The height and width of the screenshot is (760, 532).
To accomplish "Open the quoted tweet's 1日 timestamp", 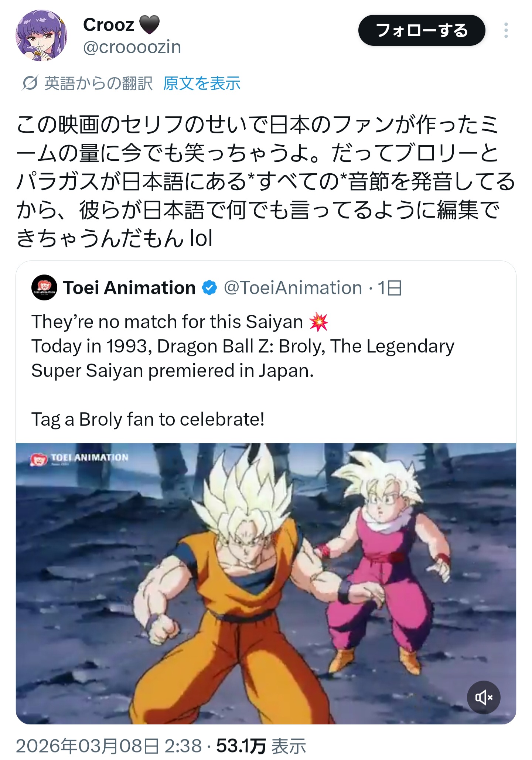I will [x=390, y=288].
